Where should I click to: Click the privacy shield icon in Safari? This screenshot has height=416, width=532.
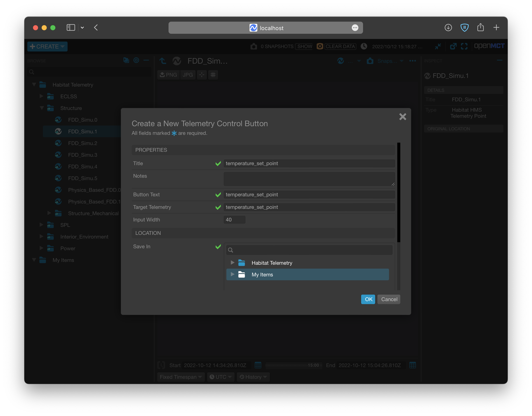(464, 27)
